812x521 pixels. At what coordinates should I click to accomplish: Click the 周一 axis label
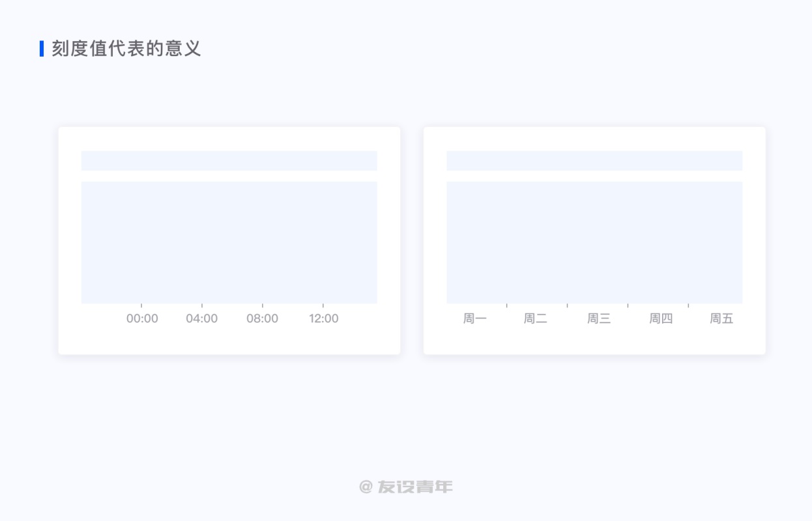pos(475,318)
